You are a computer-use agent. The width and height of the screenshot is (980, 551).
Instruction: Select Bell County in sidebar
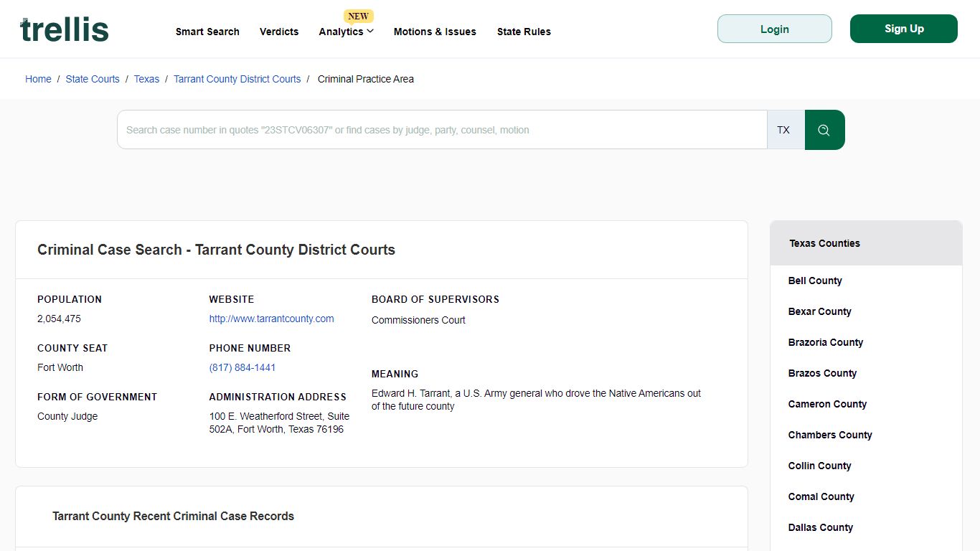click(x=815, y=281)
